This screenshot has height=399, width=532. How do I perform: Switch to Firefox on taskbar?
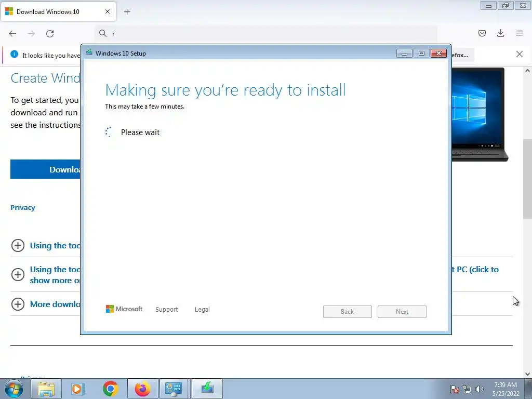(x=142, y=389)
